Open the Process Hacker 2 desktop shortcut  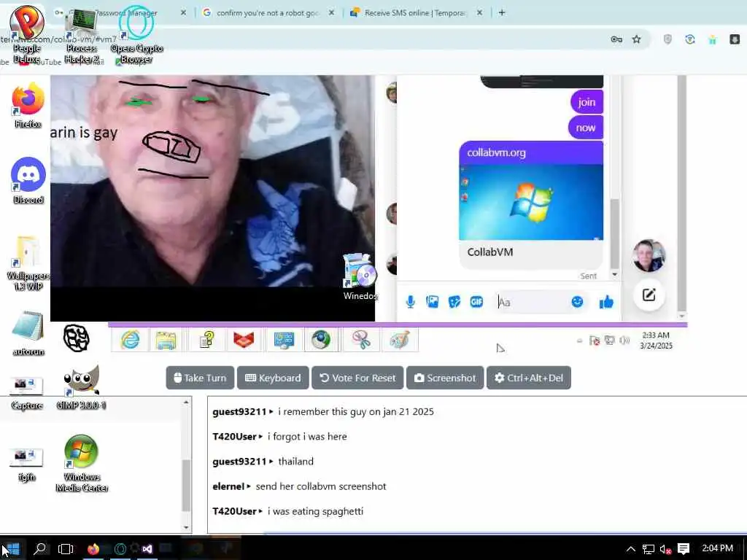click(x=82, y=37)
